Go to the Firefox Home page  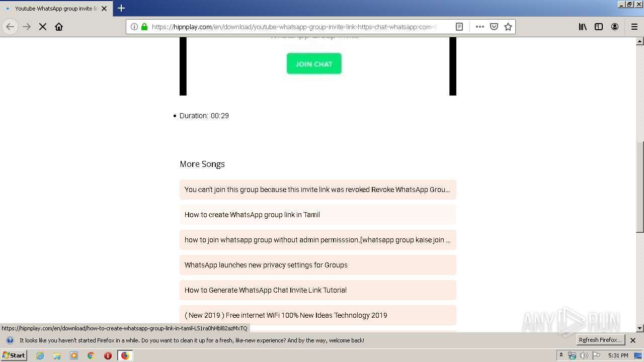(x=59, y=27)
